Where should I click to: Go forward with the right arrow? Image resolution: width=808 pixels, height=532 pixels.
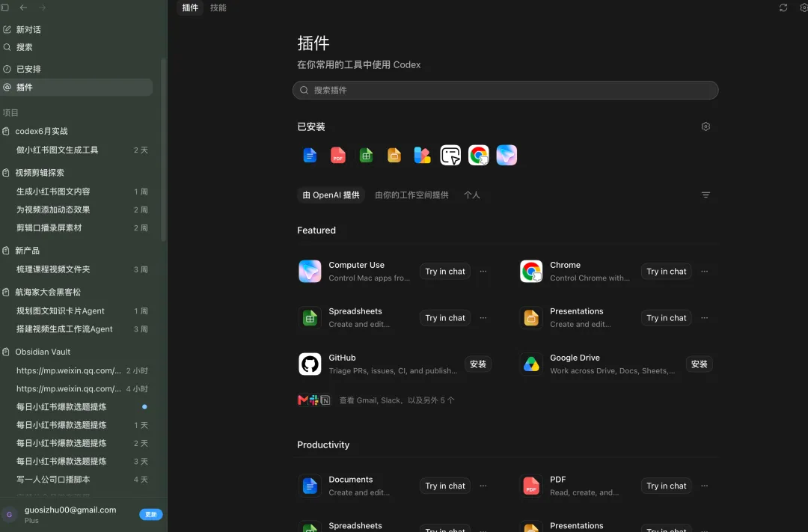tap(42, 7)
